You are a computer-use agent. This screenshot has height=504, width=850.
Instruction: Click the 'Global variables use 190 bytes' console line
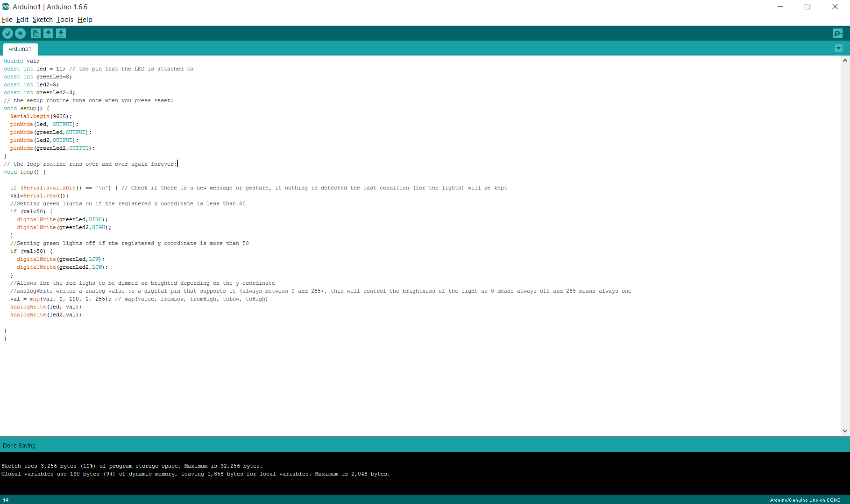pos(196,474)
